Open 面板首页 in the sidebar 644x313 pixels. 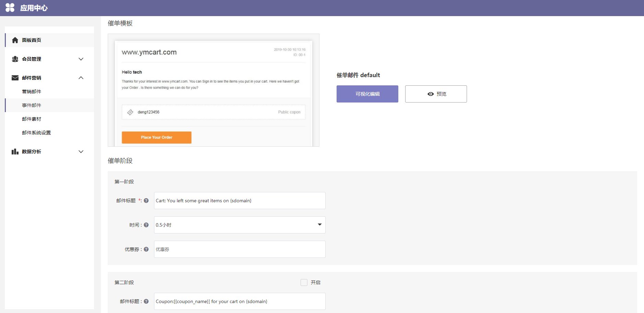(49, 40)
